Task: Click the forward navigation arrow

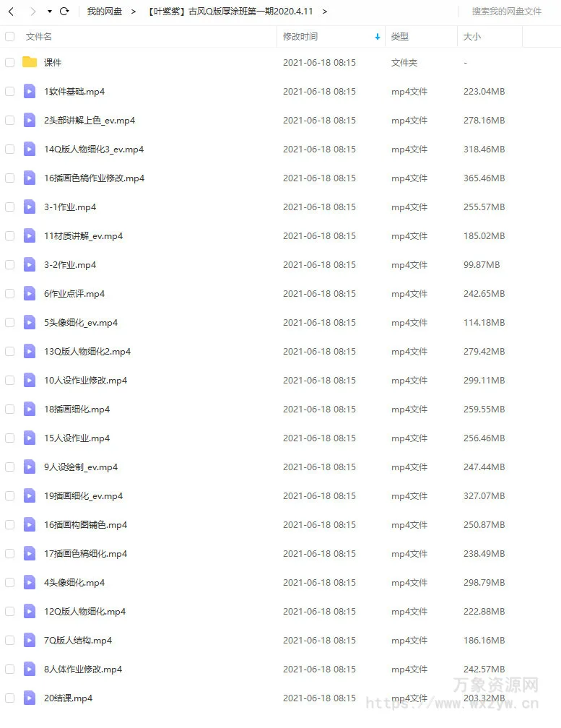Action: [x=33, y=11]
